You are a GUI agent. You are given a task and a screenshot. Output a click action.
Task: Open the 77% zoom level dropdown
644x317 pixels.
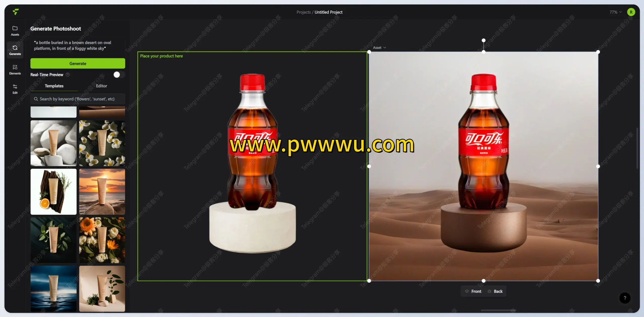coord(615,12)
